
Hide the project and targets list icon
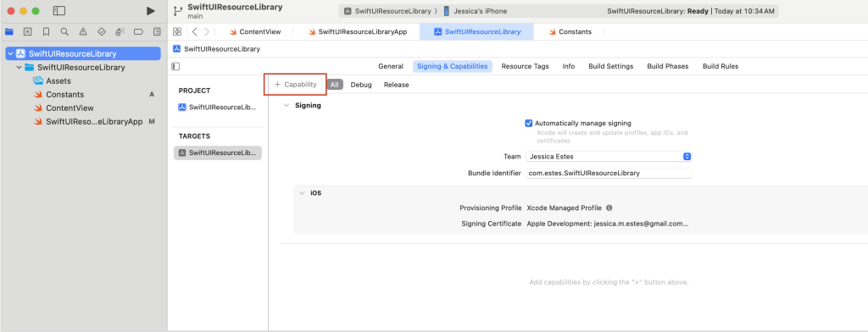click(176, 66)
